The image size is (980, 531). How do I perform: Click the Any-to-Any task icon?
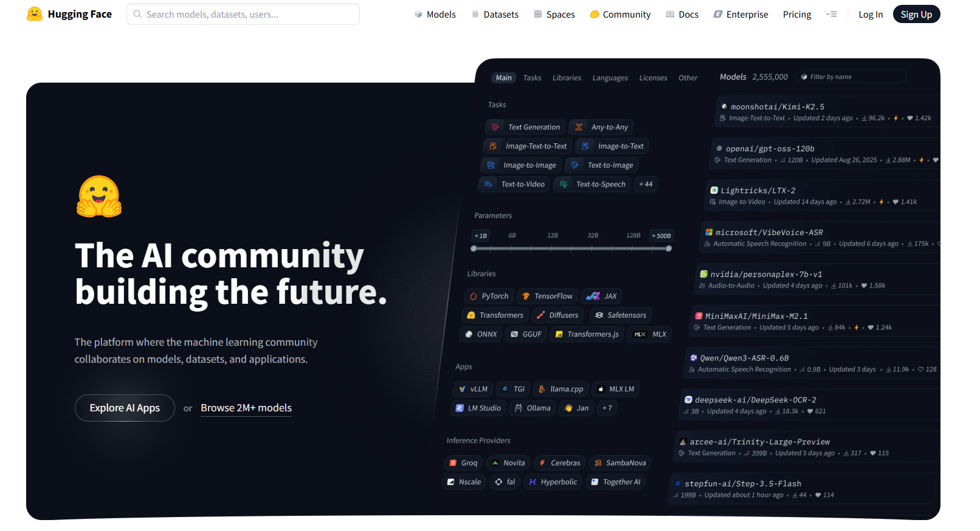tap(579, 127)
